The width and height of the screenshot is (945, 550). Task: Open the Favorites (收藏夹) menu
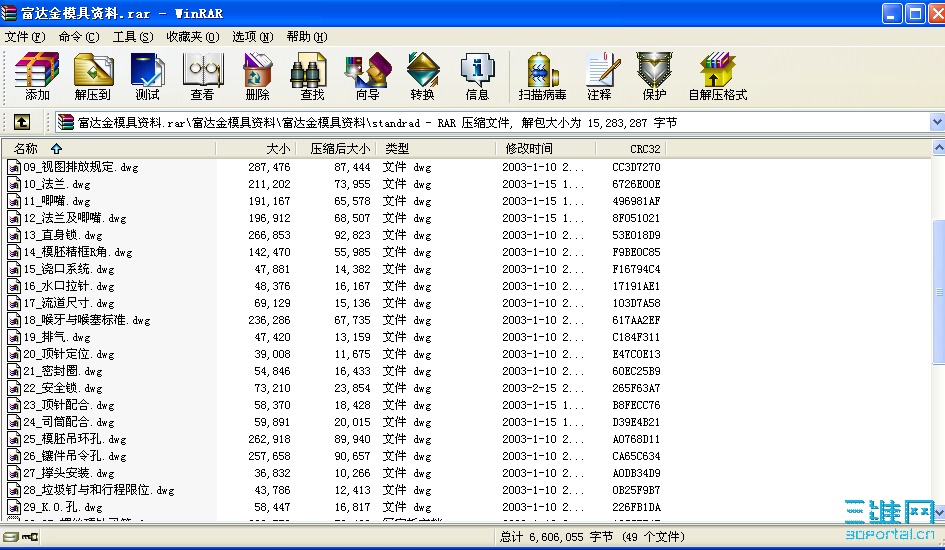[193, 37]
